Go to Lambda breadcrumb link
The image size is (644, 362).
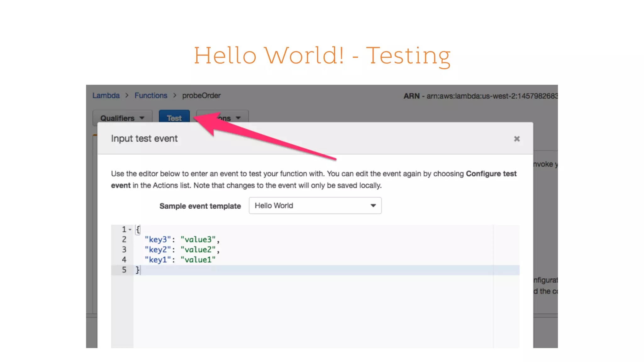[106, 96]
